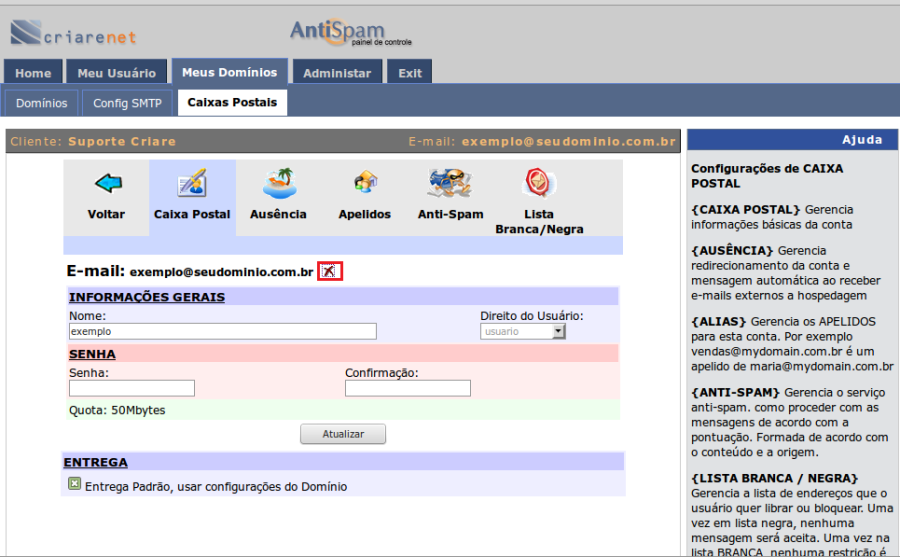Click the AntiSpam painel de controle logo
Viewport: 900px width, 557px height.
point(350,32)
